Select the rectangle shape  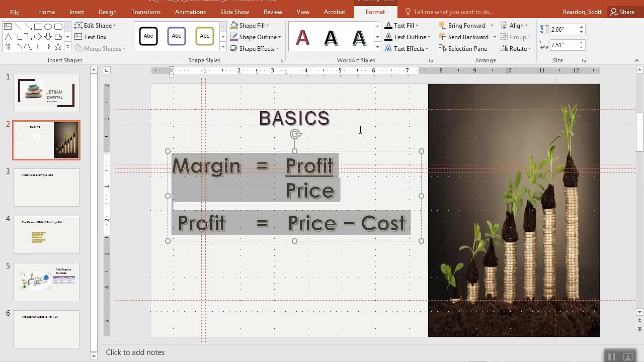pos(38,27)
